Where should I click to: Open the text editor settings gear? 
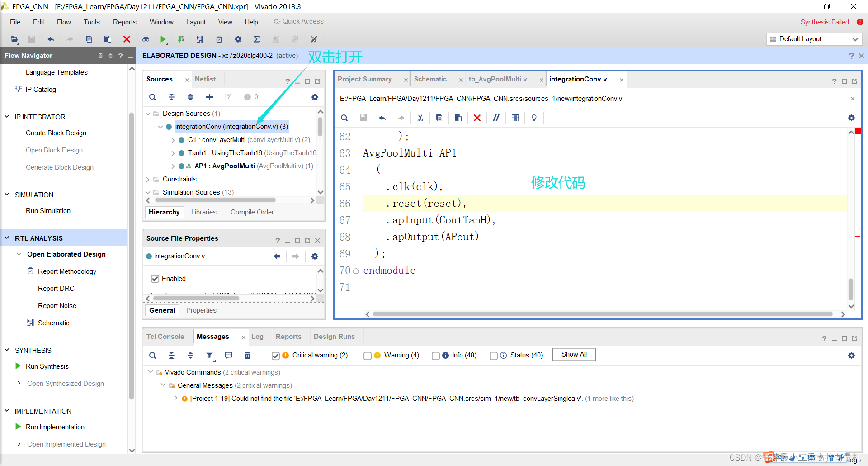851,118
